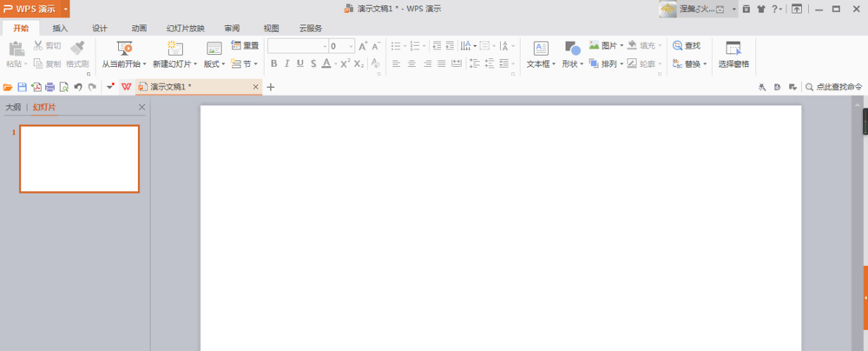Open the 排列 arrange dropdown
Image resolution: width=868 pixels, height=351 pixels.
[607, 63]
